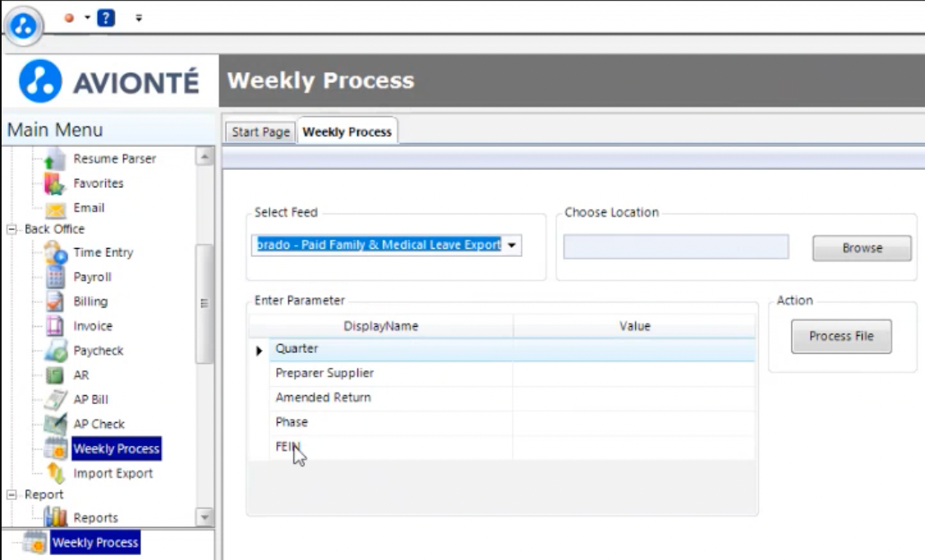The height and width of the screenshot is (560, 925).
Task: Click the Value cell for Amended Return
Action: click(x=634, y=398)
